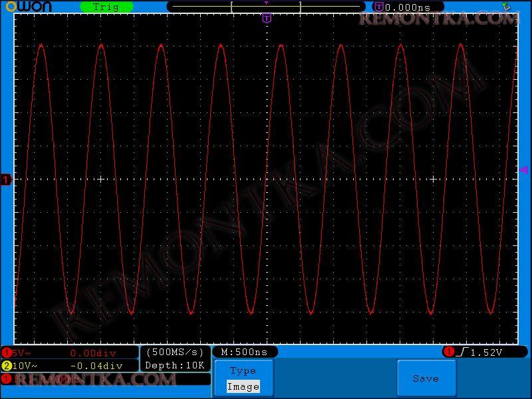Screen dimensions: 532x399
Task: Select the channel 2 10V scale readout
Action: [x=25, y=366]
